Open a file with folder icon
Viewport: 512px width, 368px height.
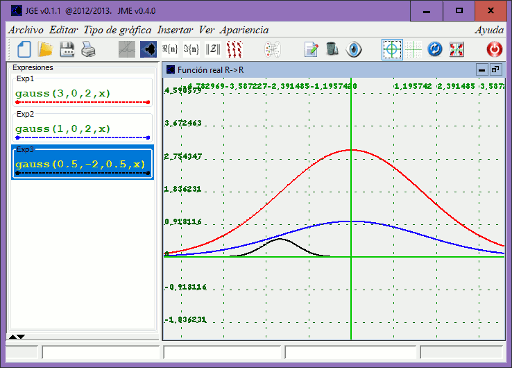click(45, 50)
